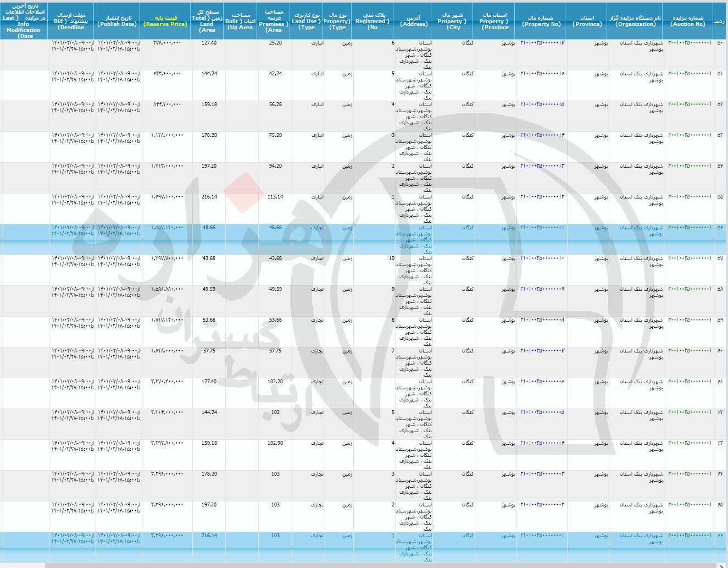
Task: Click the Last Info Modification Date header
Action: click(24, 21)
